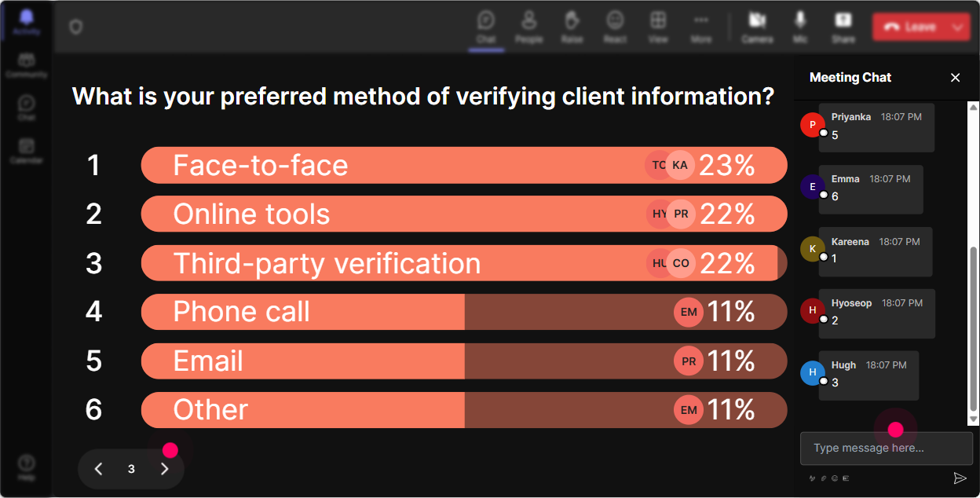Toggle the Chat panel from toolbar
This screenshot has height=498, width=980.
[x=486, y=27]
